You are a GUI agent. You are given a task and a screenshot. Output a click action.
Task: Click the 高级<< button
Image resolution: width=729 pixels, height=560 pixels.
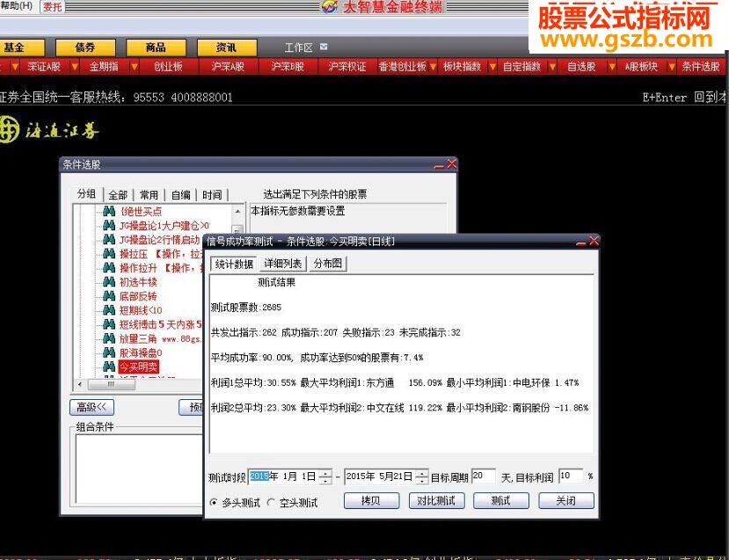[x=91, y=408]
